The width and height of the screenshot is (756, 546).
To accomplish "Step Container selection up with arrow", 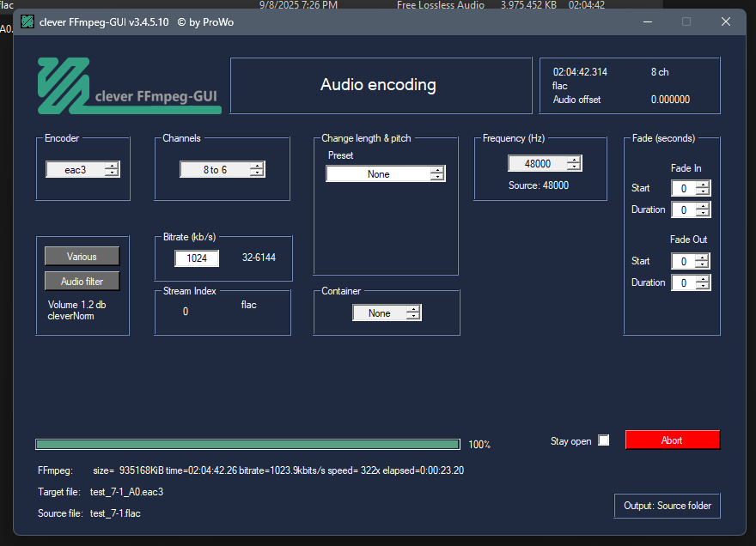I will point(413,309).
